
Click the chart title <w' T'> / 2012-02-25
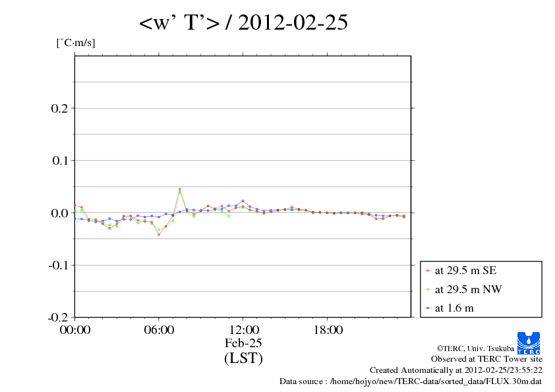243,23
